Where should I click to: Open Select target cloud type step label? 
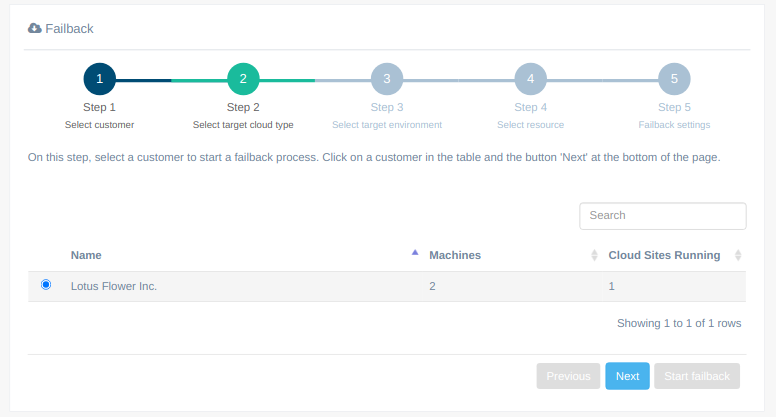pos(243,125)
